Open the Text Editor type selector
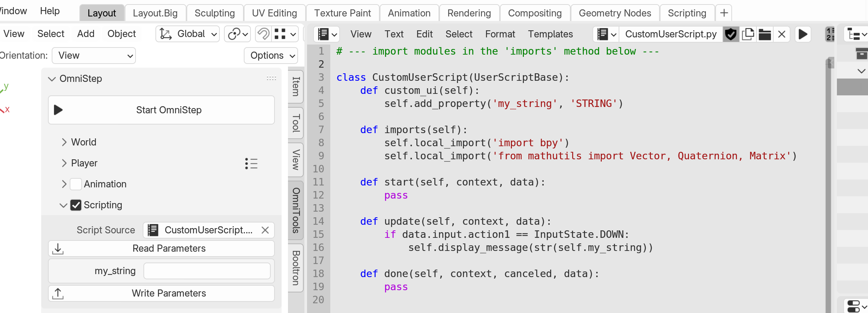 327,34
